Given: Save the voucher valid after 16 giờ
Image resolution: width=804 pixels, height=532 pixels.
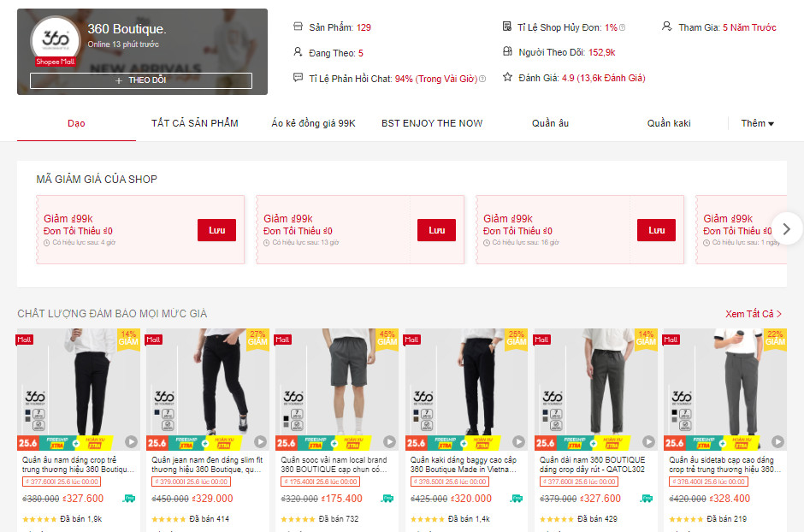Looking at the screenshot, I should click(656, 230).
